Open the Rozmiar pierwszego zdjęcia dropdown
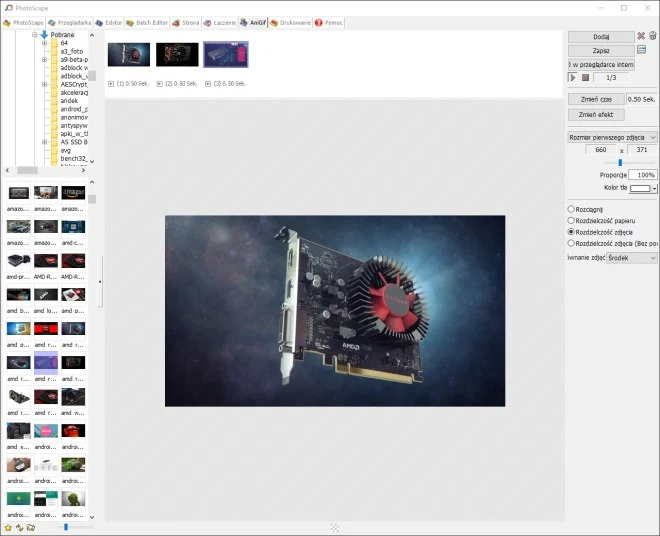Screen dimensions: 660x536 [612, 137]
